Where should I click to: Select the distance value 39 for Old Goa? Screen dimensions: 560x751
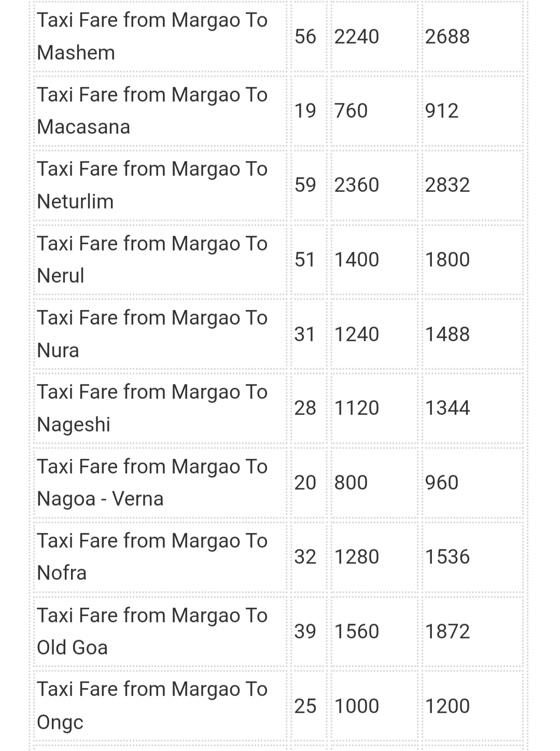point(305,631)
